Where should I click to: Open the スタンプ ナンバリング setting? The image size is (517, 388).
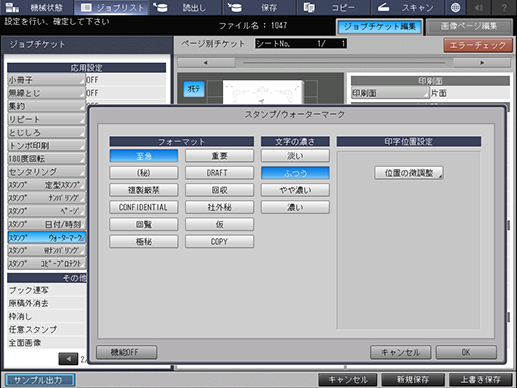(x=46, y=198)
